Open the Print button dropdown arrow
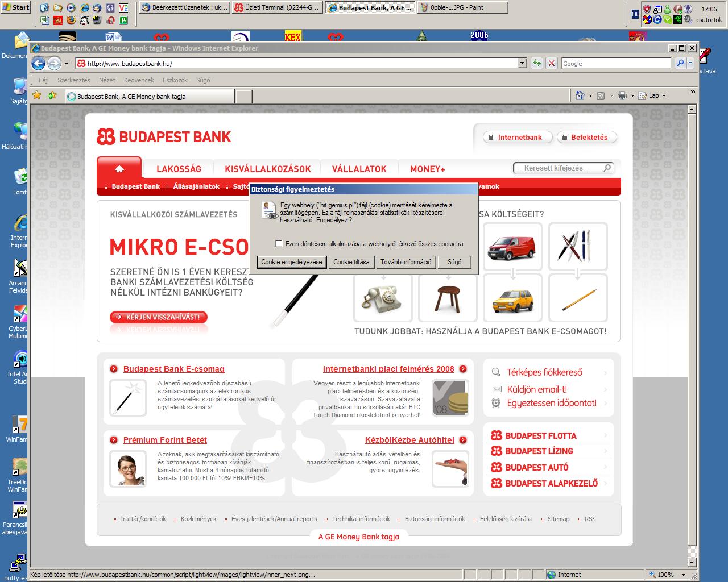Image resolution: width=728 pixels, height=582 pixels. pos(632,95)
